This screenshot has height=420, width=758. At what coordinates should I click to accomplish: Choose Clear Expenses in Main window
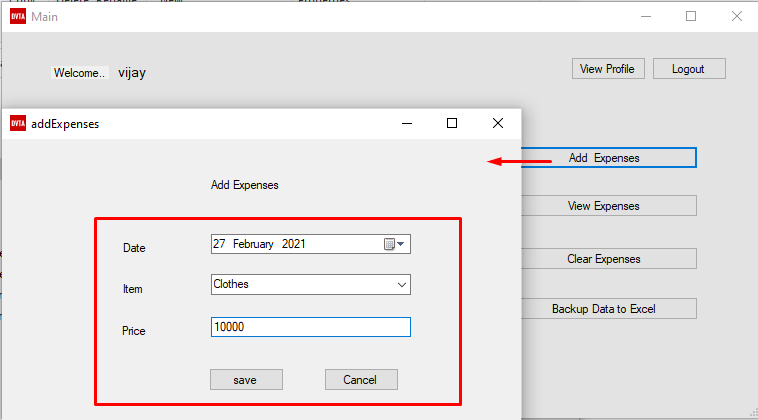click(x=609, y=259)
